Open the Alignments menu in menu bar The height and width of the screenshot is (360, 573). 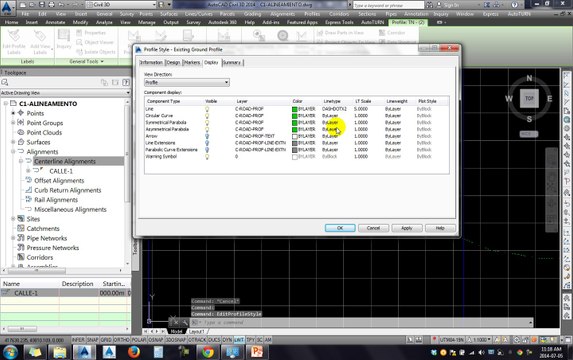282,14
